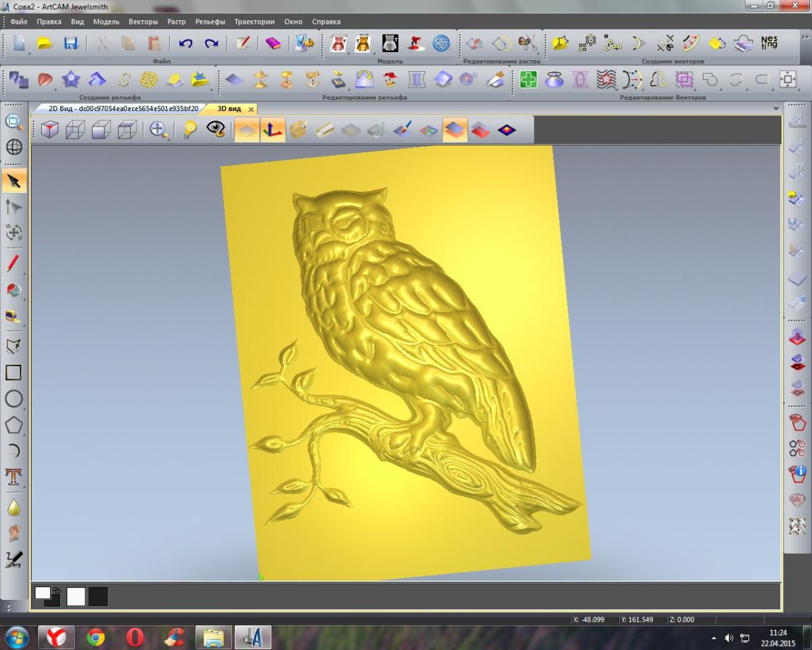Viewport: 812px width, 650px height.
Task: Expand the new file icon flyout
Action: (28, 51)
